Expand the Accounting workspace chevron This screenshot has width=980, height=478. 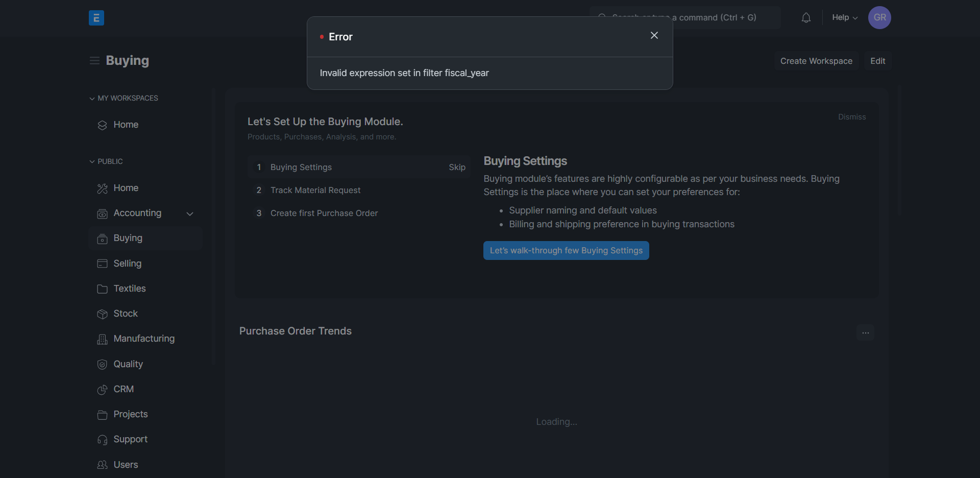coord(190,214)
